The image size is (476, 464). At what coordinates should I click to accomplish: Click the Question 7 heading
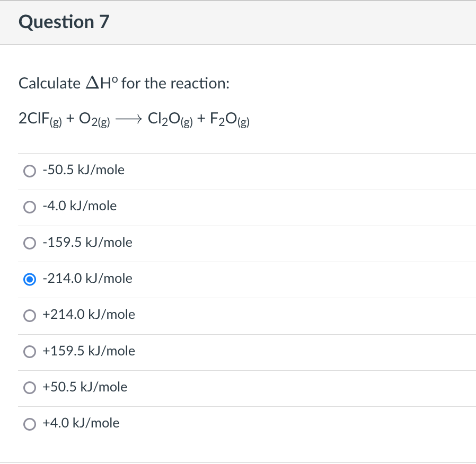pyautogui.click(x=64, y=22)
